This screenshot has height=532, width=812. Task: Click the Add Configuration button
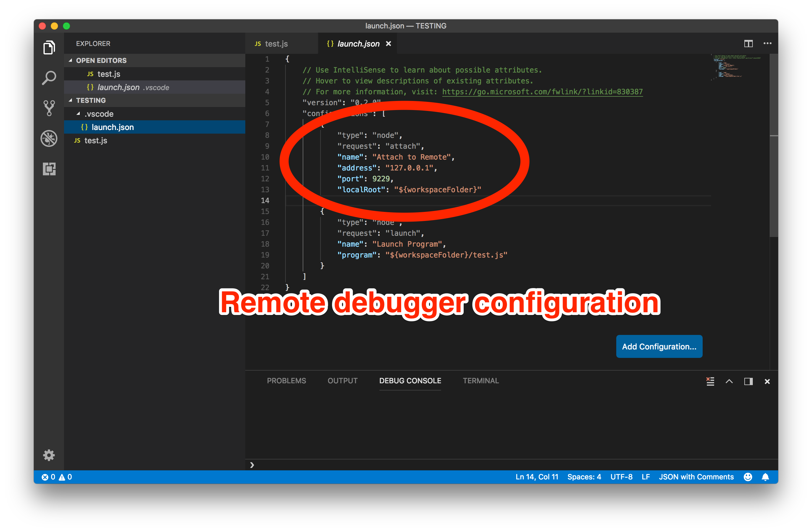(659, 346)
